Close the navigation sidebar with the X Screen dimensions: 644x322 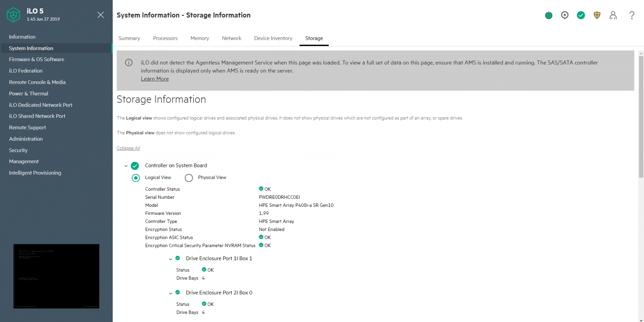[x=101, y=15]
